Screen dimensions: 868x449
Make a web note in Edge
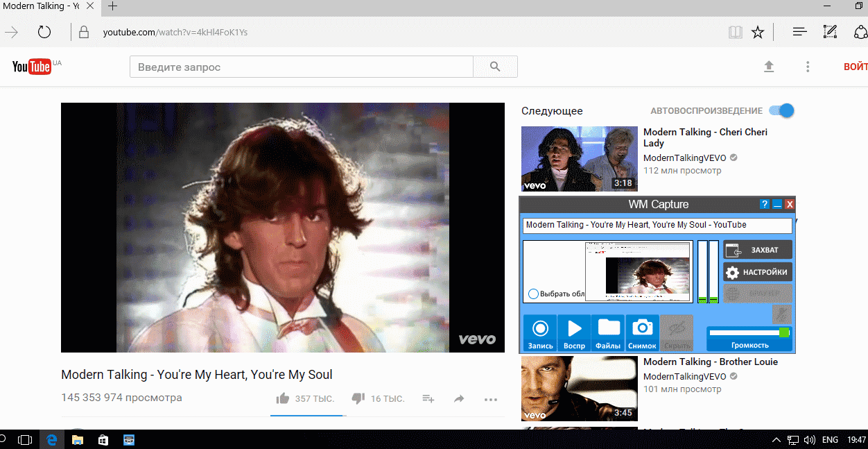point(830,32)
